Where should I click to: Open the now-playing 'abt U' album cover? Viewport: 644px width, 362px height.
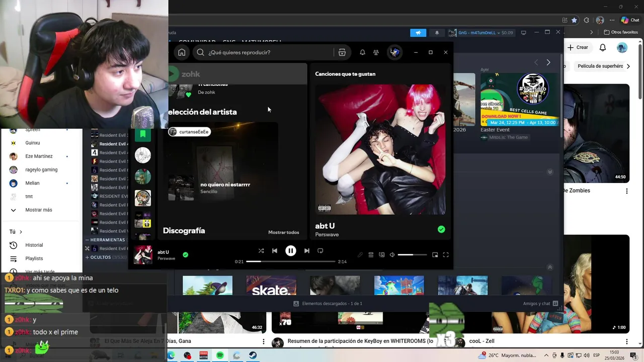coord(380,150)
